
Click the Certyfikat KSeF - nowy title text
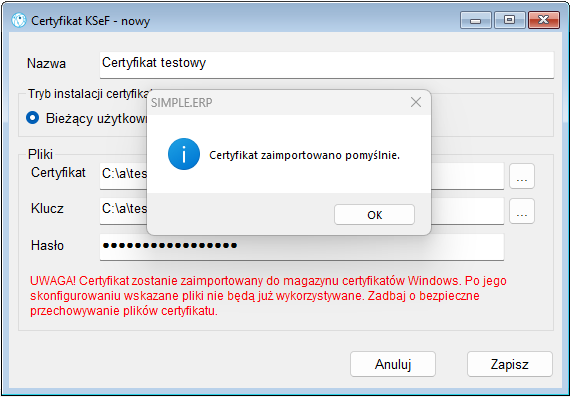[91, 21]
